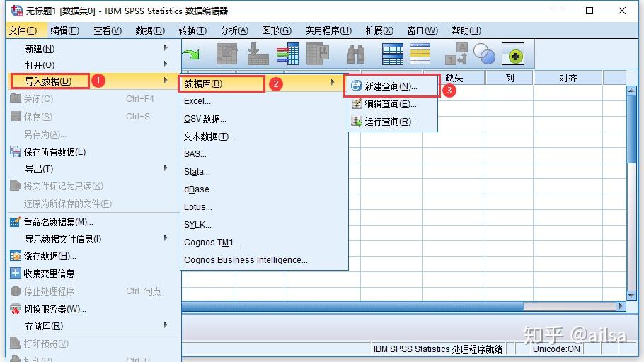Click the 对齐 column header
644x362 pixels.
568,78
